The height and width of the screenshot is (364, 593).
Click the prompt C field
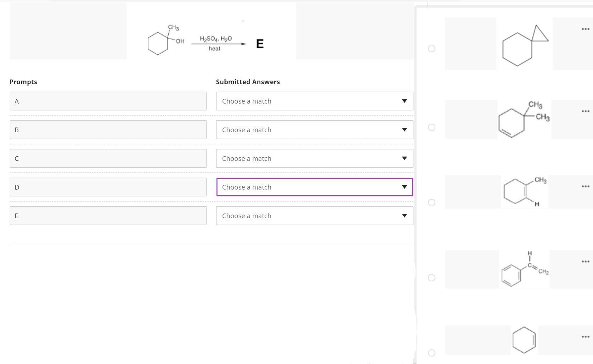pos(108,158)
